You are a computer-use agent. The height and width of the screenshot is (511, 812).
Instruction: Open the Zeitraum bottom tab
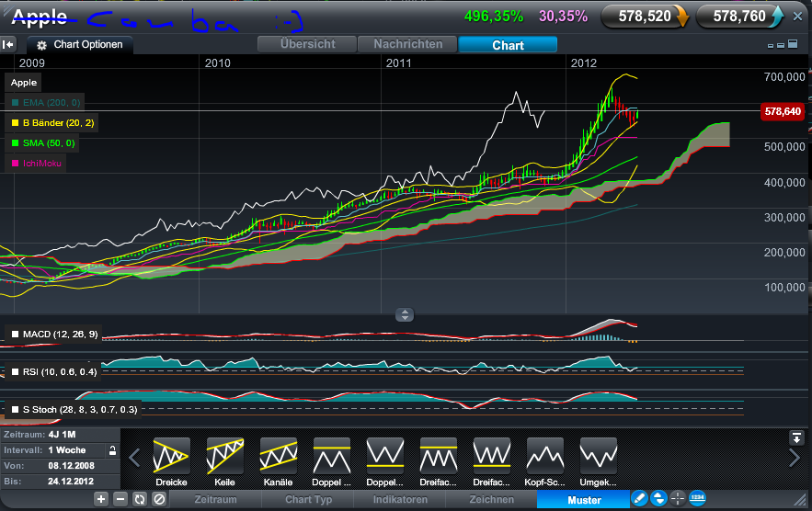coord(215,500)
